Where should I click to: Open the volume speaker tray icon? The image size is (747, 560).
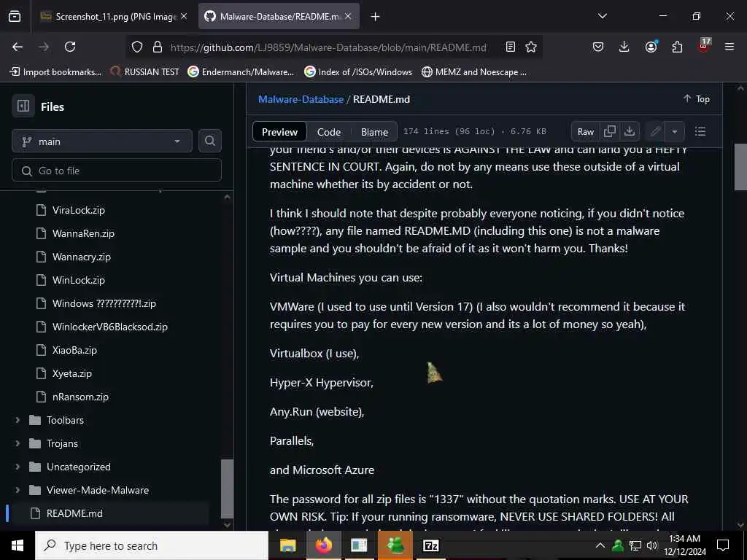coord(652,545)
